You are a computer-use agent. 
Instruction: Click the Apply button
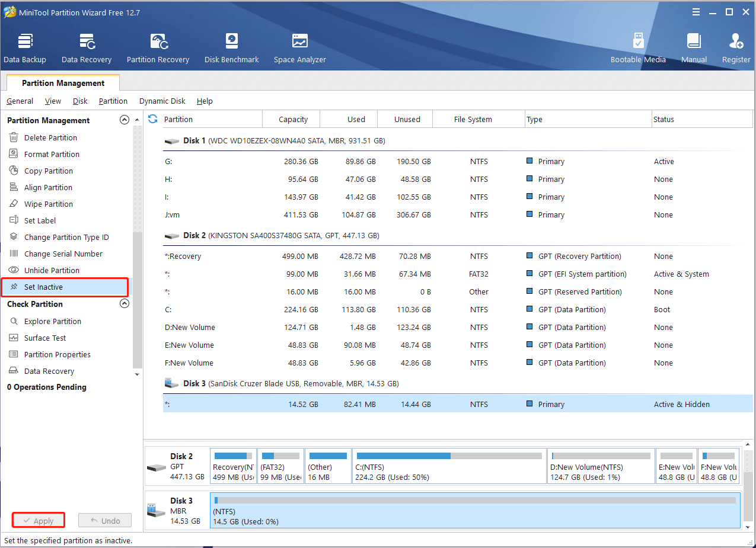[x=39, y=521]
